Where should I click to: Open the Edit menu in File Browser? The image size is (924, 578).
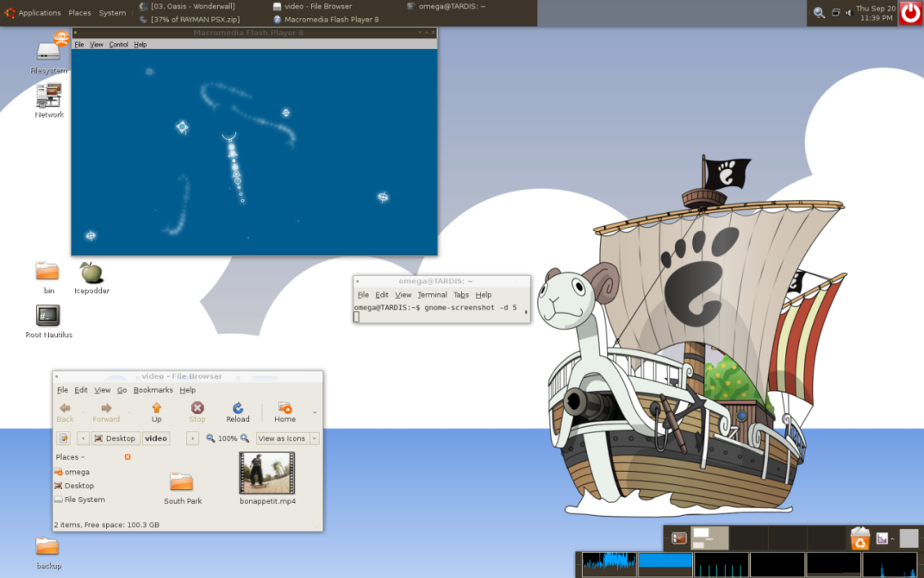coord(81,390)
